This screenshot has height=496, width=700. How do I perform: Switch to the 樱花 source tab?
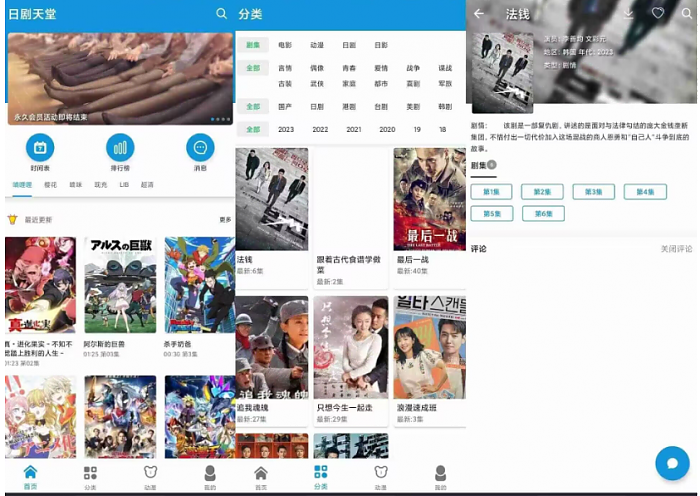(51, 185)
